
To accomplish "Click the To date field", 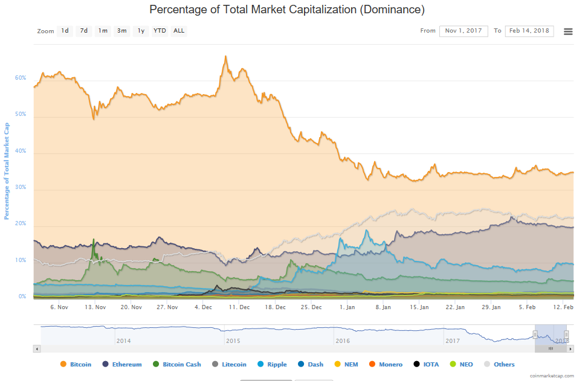I will 529,31.
